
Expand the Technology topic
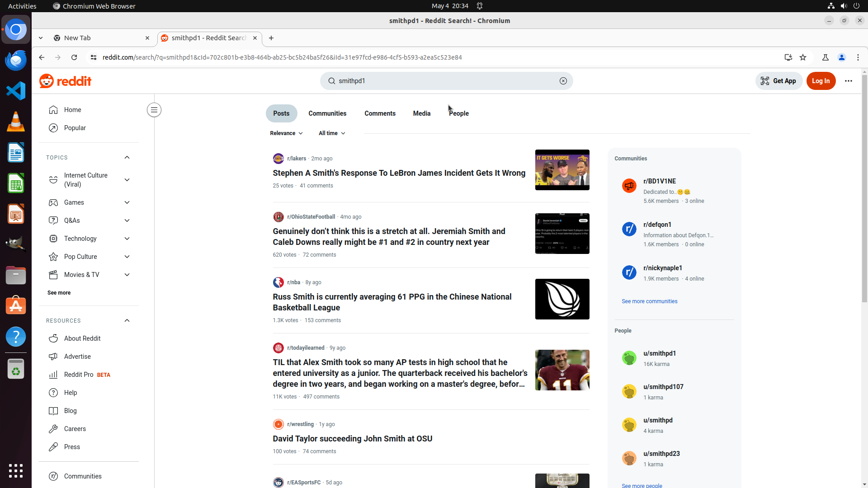click(127, 239)
